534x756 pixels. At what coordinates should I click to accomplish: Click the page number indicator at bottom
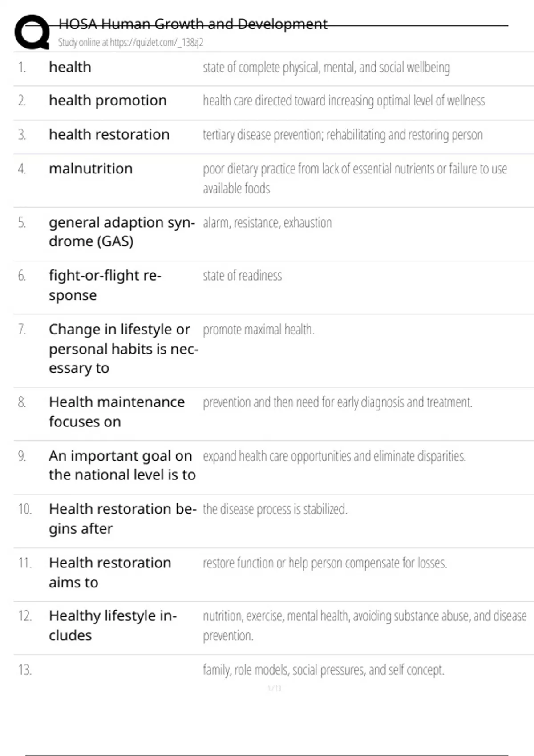(275, 688)
